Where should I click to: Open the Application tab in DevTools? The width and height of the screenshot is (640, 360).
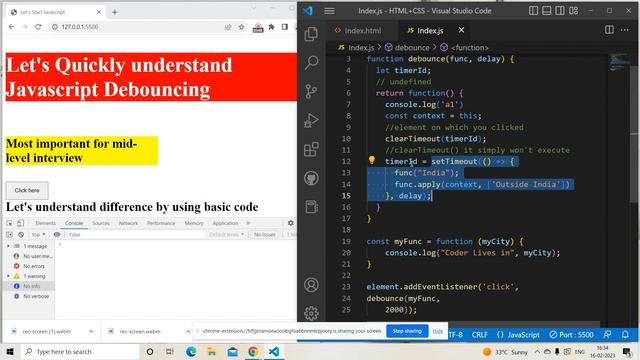[225, 223]
